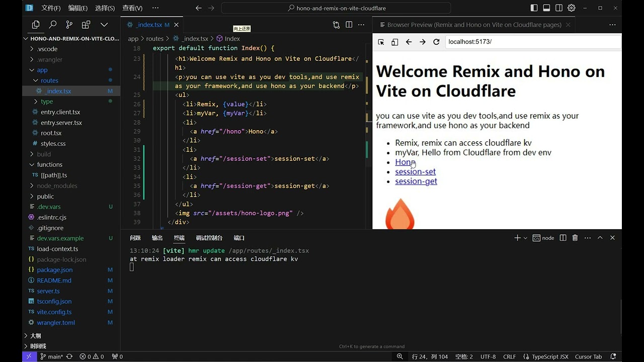Select the Browser Preview editor tab
The height and width of the screenshot is (362, 644).
click(x=474, y=25)
